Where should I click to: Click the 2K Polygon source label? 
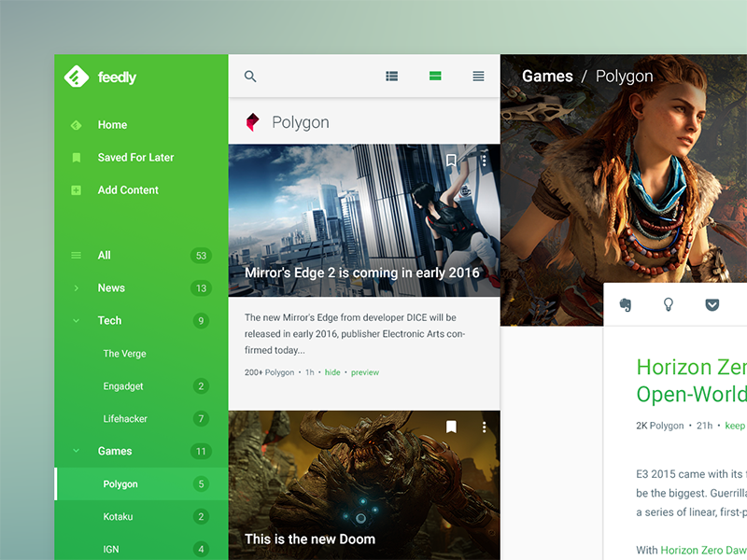click(x=660, y=426)
